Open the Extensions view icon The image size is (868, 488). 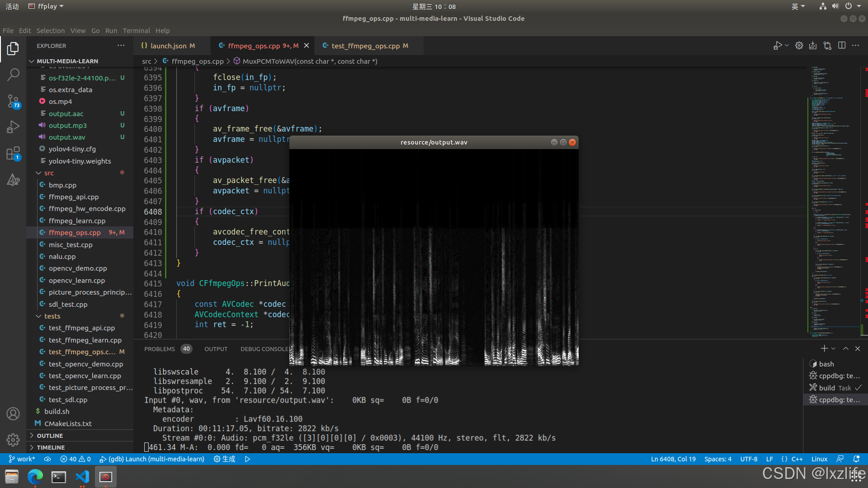tap(13, 154)
